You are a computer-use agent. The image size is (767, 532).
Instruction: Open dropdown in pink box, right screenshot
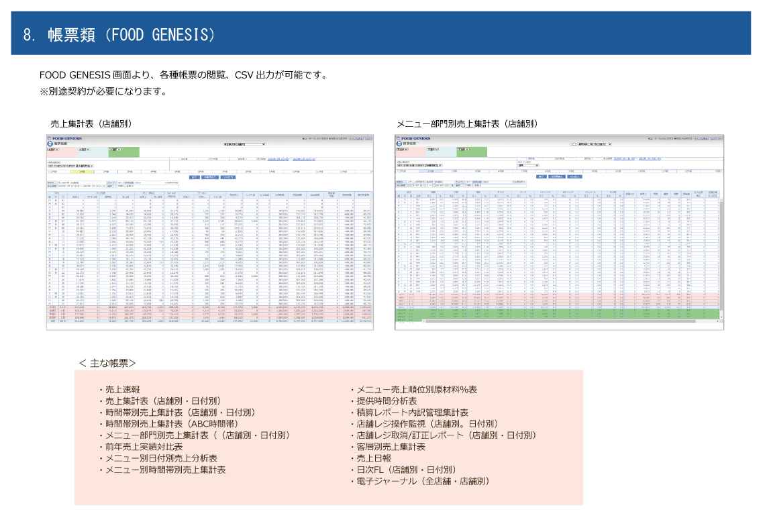pyautogui.click(x=403, y=150)
